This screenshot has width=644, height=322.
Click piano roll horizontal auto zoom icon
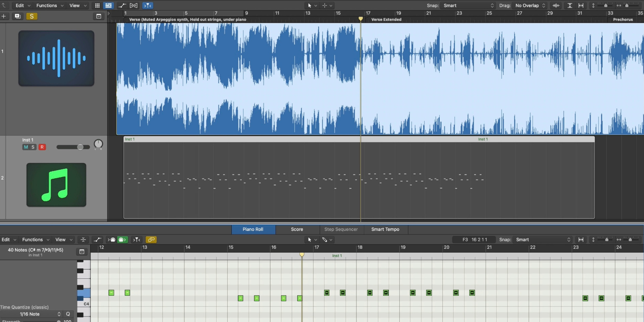581,240
